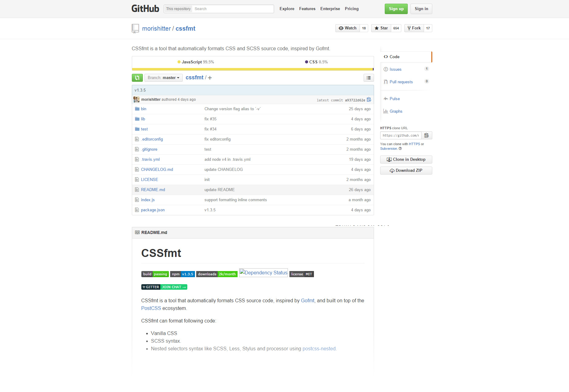Click the package.json file icon
569x392 pixels.
(137, 210)
